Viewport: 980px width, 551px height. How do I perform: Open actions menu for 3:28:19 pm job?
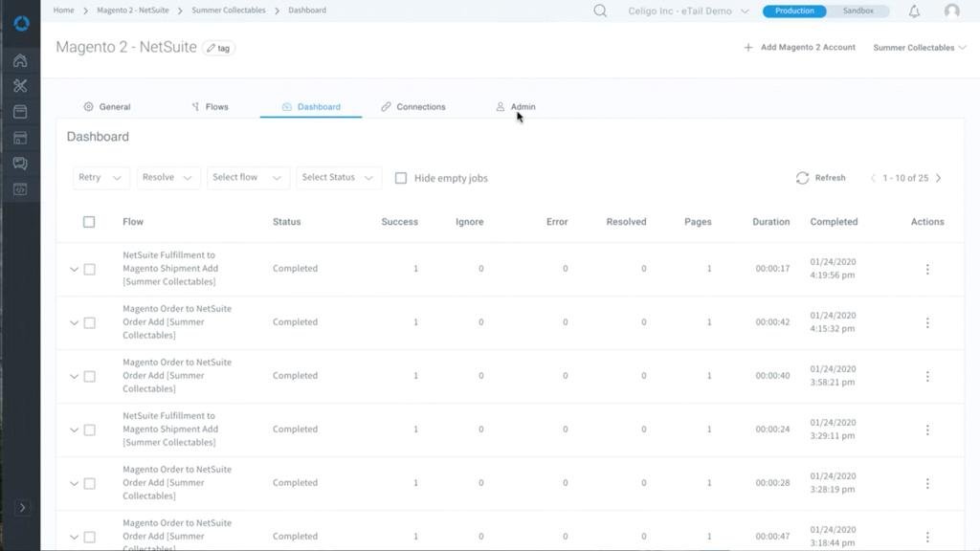click(927, 483)
